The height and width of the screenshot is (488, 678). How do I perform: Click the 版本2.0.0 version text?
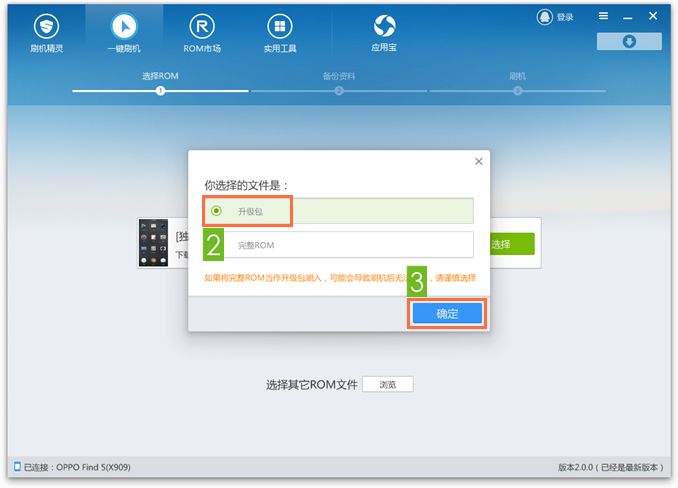click(x=611, y=467)
